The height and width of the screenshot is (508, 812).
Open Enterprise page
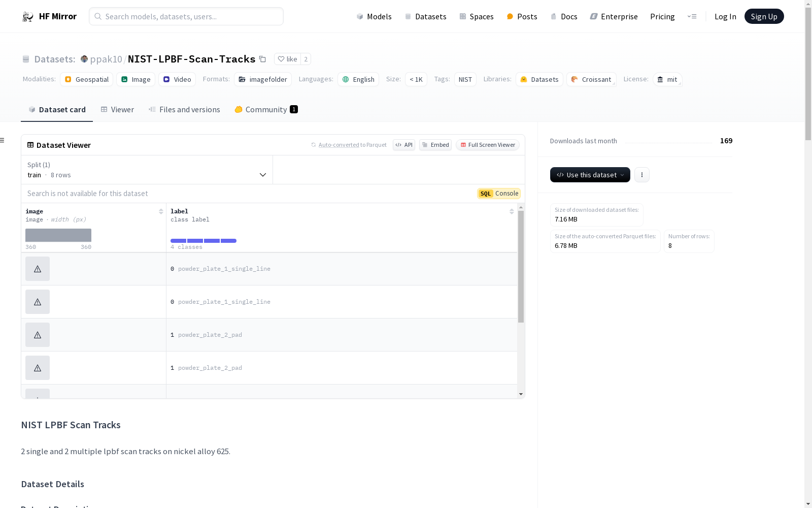614,16
